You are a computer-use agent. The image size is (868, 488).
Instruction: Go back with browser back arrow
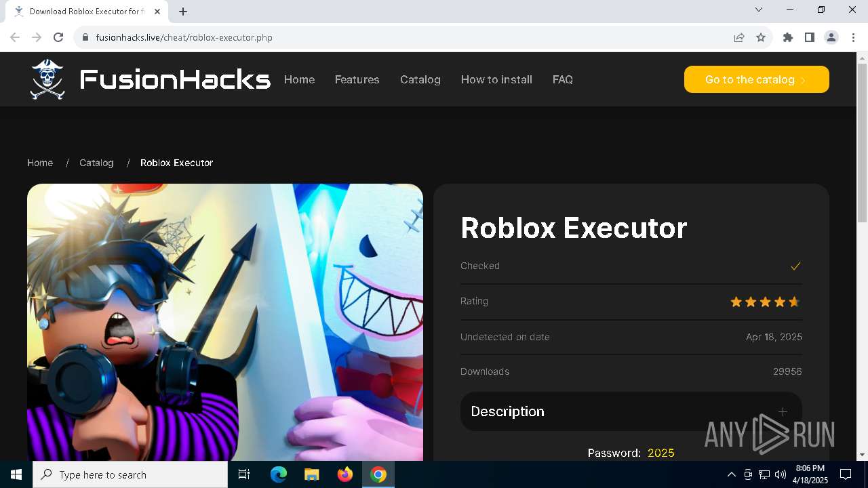[x=15, y=37]
